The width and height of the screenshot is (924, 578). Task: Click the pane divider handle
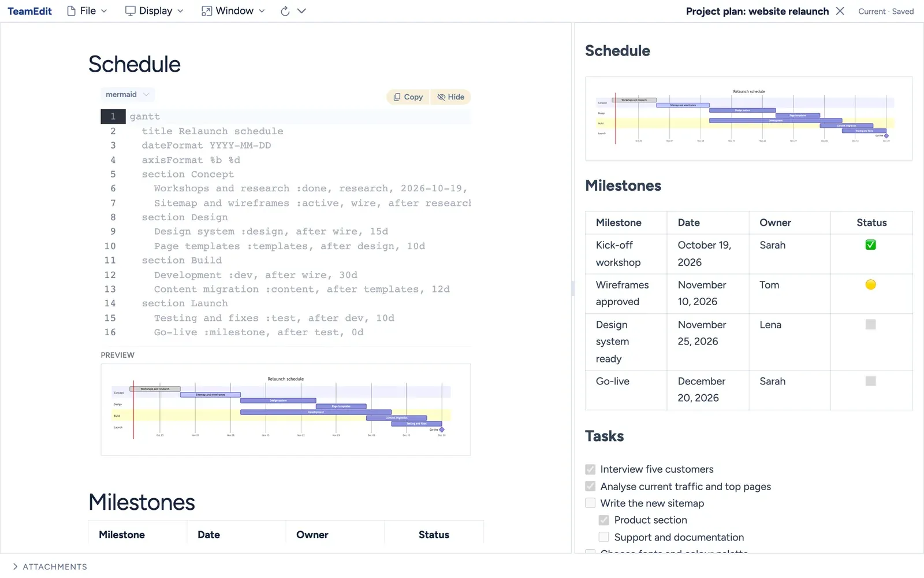[x=573, y=288]
